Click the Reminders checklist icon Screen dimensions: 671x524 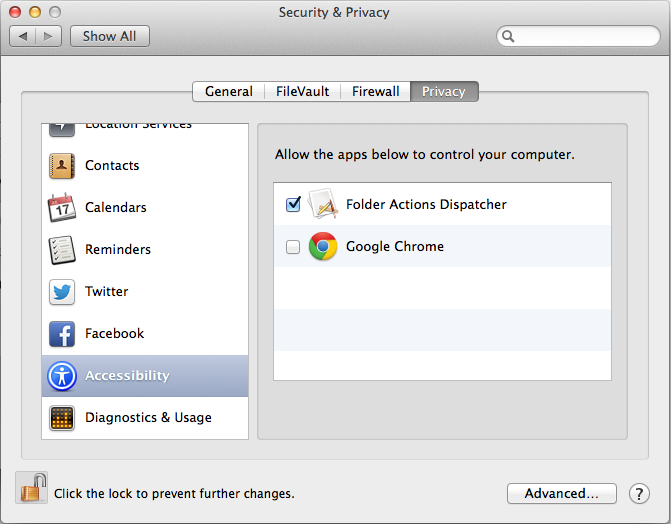coord(62,250)
